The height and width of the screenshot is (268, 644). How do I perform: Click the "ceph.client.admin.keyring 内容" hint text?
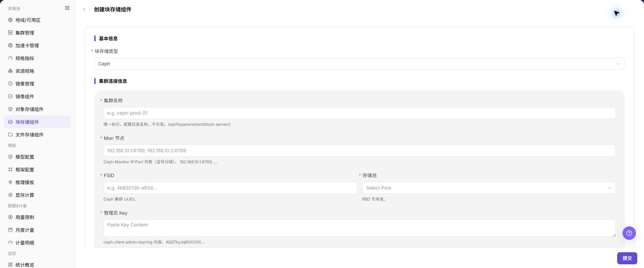pos(154,242)
